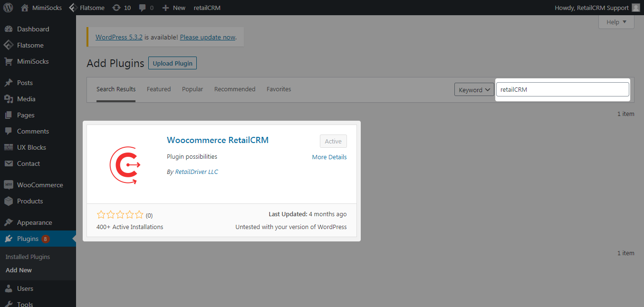Click the Appearance brush icon
The width and height of the screenshot is (644, 307).
click(x=9, y=222)
